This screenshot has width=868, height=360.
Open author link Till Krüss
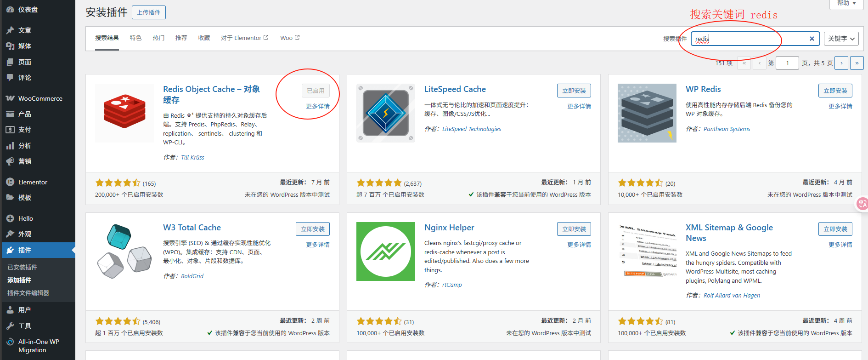click(192, 157)
